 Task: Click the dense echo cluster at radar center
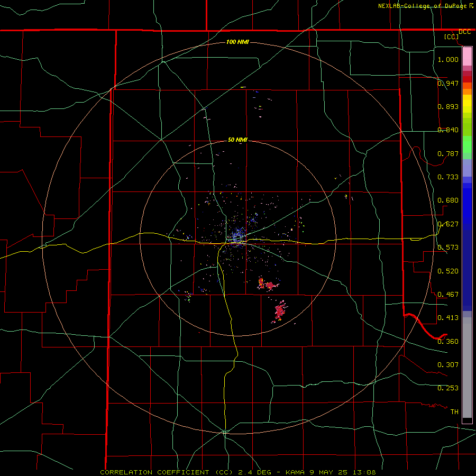coord(237,237)
